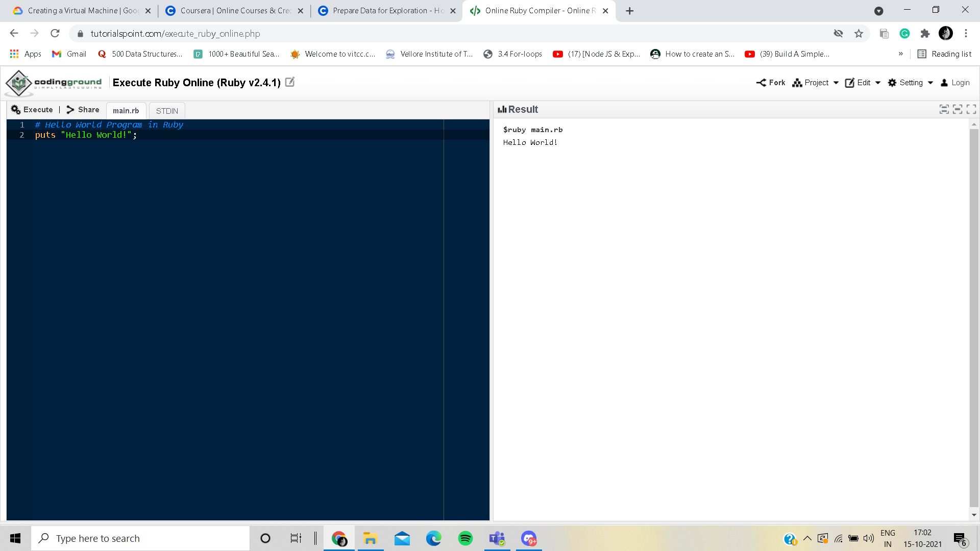
Task: Expand the Edit dropdown menu
Action: click(863, 83)
